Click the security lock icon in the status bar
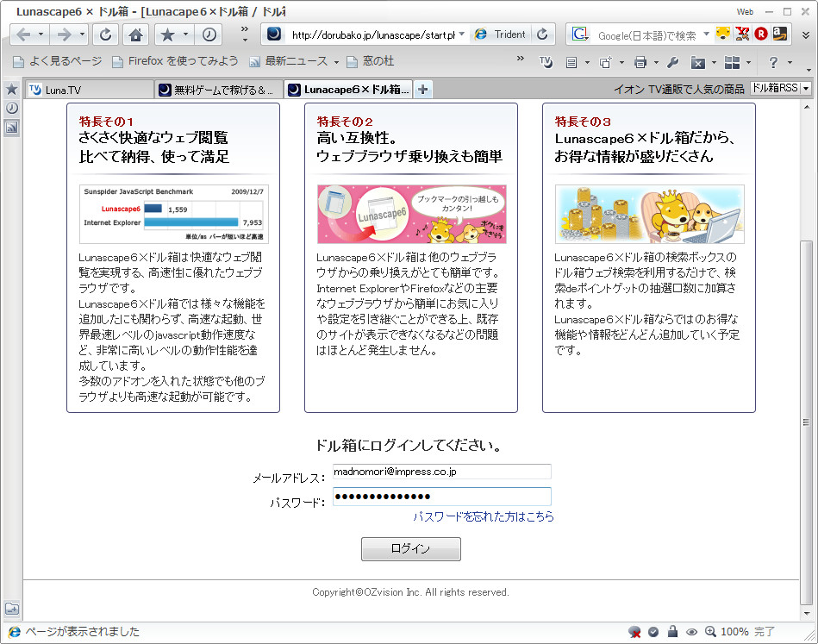Viewport: 818px width, 644px height. click(673, 631)
